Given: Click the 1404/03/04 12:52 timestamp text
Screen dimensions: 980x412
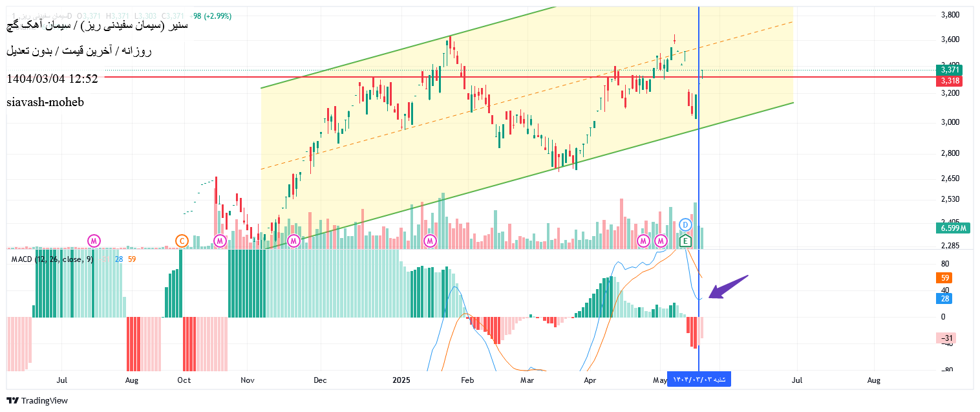Looking at the screenshot, I should pyautogui.click(x=52, y=79).
